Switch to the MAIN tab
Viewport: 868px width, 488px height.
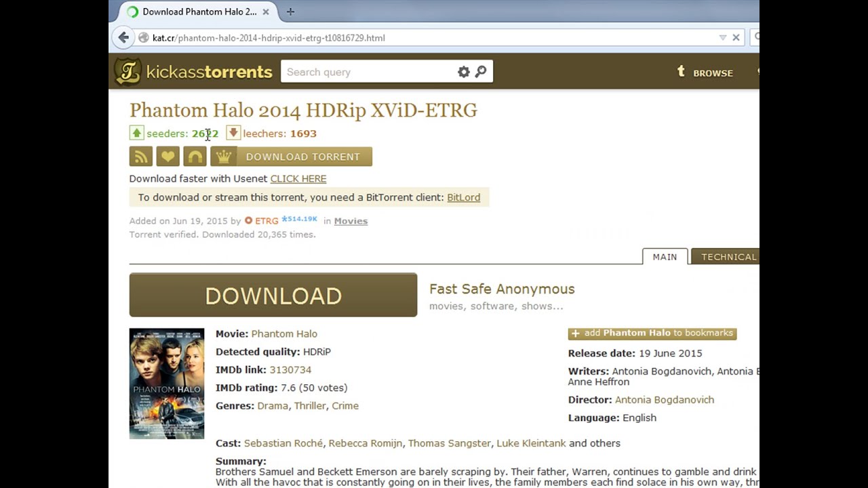click(x=665, y=257)
